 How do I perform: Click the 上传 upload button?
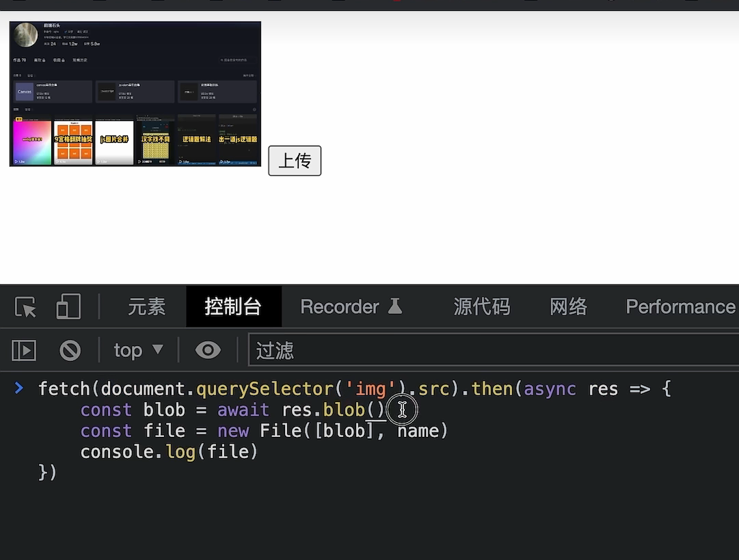point(295,161)
